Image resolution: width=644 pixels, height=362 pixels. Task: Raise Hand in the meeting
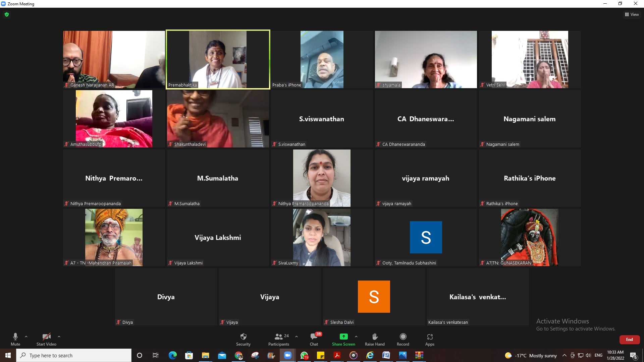[375, 337]
